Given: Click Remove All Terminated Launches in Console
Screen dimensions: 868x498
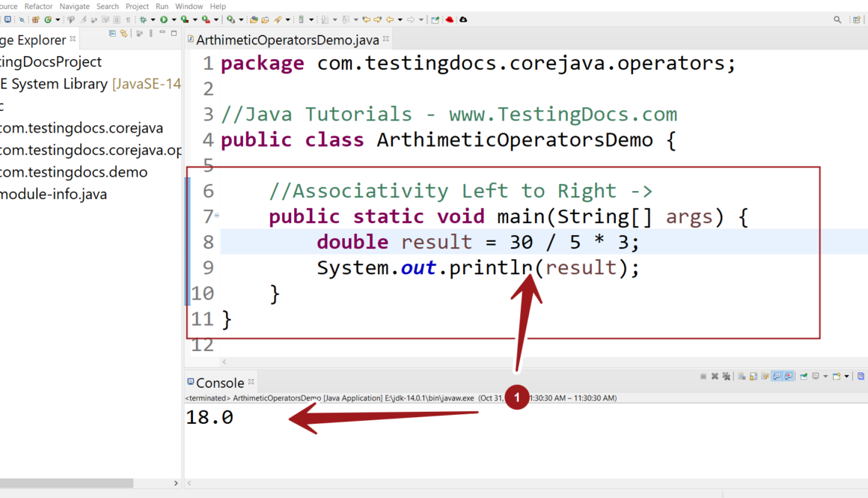Looking at the screenshot, I should coord(725,377).
